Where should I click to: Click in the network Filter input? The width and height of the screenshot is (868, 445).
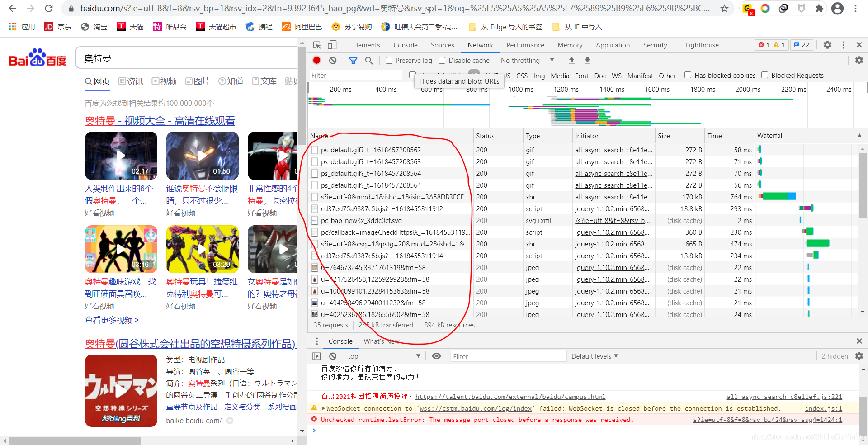click(x=355, y=75)
